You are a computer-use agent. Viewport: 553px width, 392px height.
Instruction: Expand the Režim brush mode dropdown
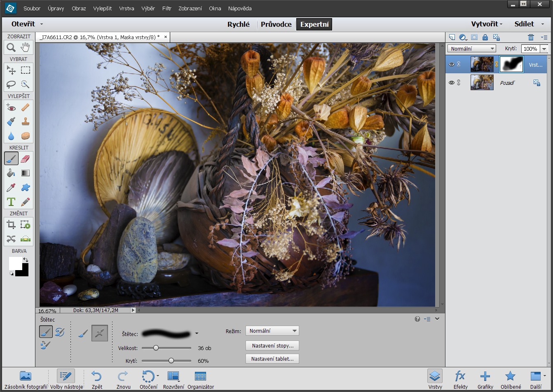(272, 331)
